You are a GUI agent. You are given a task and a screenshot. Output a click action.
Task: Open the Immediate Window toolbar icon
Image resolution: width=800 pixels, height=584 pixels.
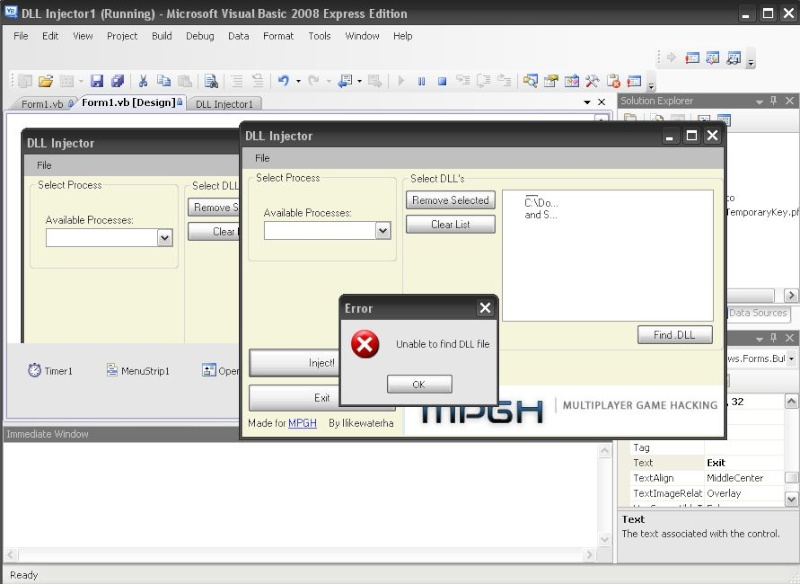(634, 81)
